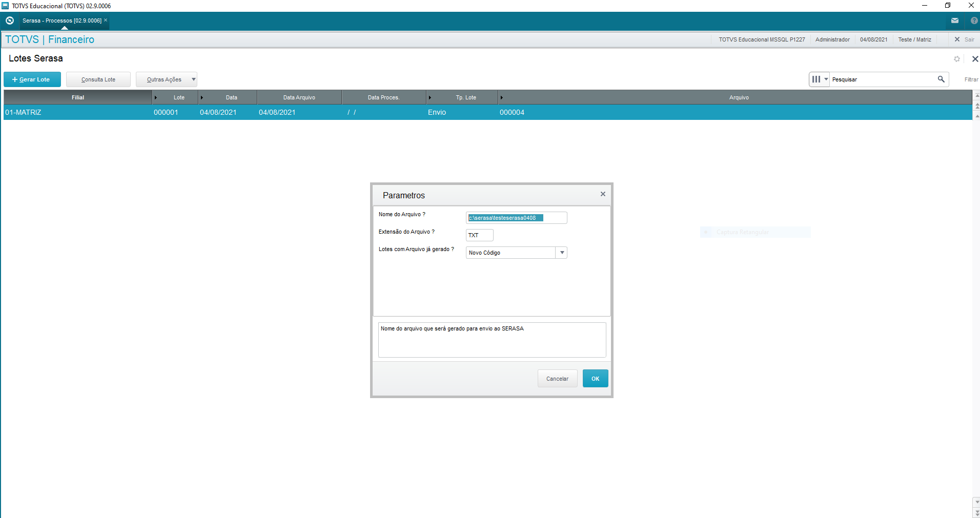Click the magnifier search icon
980x518 pixels.
point(941,79)
